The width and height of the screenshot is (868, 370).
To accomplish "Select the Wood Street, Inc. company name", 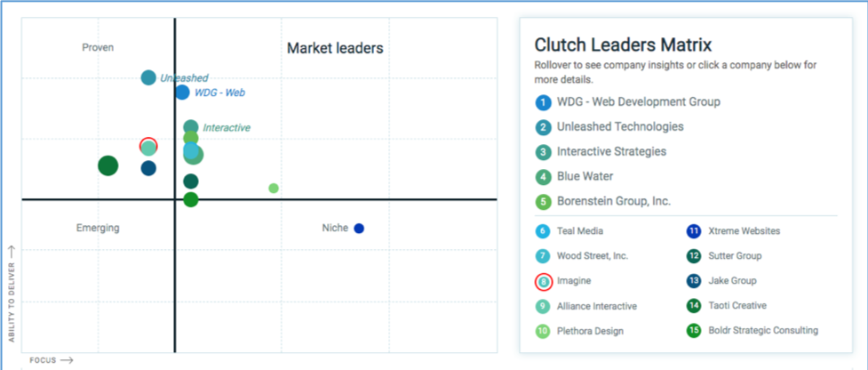I will tap(593, 256).
